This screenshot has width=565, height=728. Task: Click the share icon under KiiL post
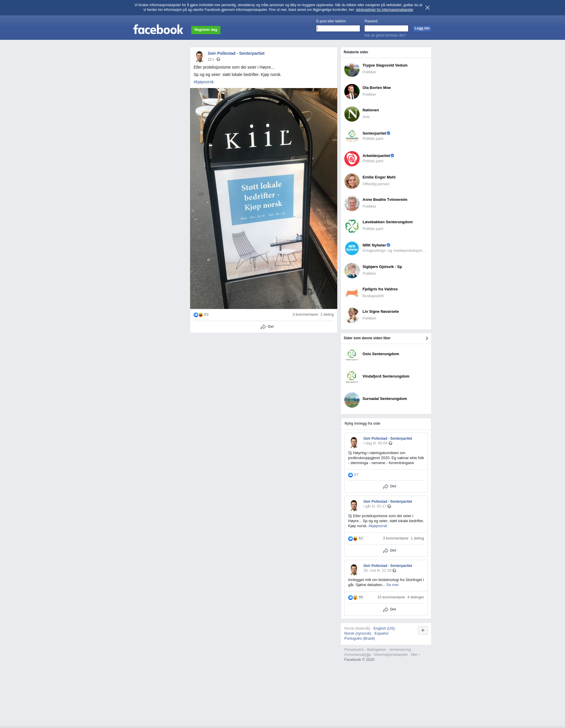pos(263,327)
